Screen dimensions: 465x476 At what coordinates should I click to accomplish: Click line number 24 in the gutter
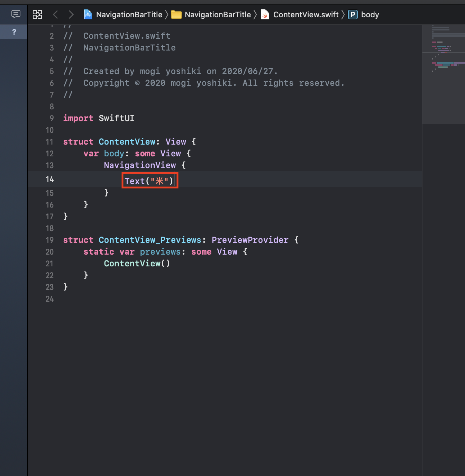pyautogui.click(x=50, y=299)
